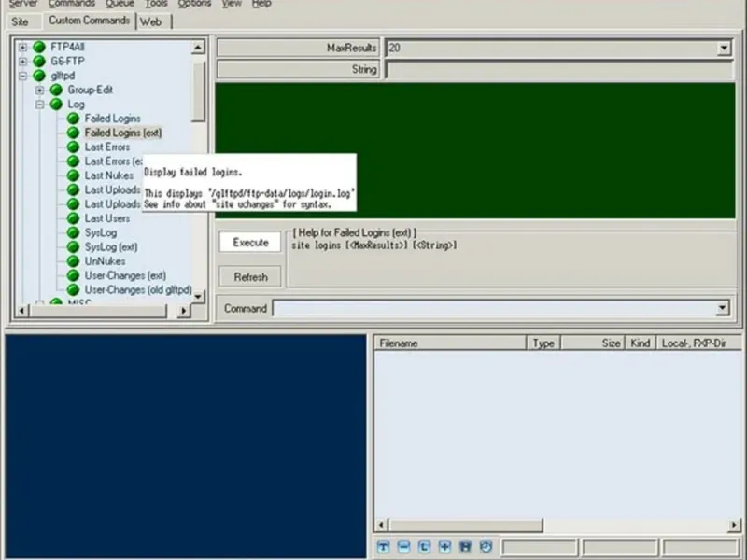
Task: Click the minus icon below the file list
Action: [403, 547]
